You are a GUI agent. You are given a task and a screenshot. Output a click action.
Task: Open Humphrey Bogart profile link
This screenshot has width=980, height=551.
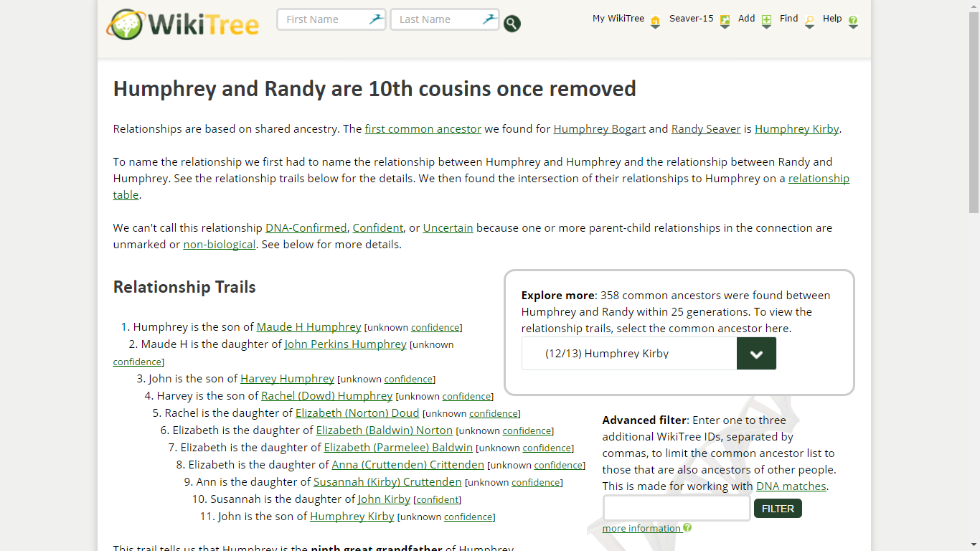(600, 129)
